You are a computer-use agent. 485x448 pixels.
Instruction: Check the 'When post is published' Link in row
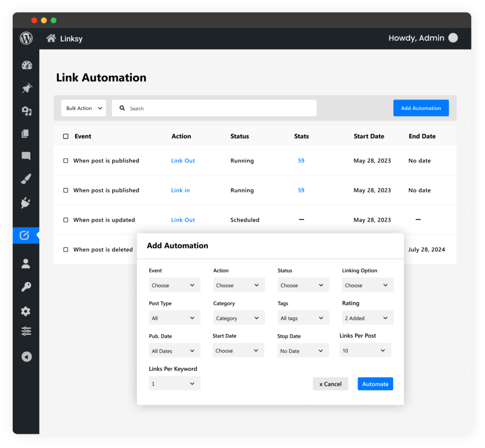[x=65, y=190]
